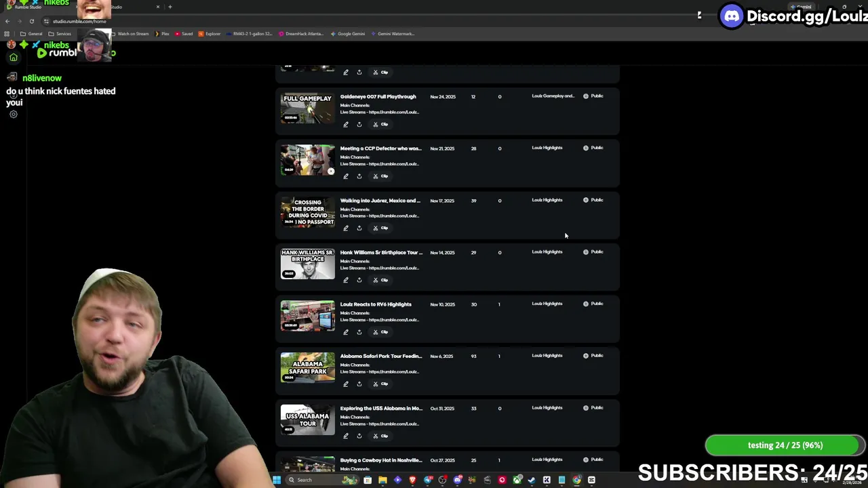Share the Hank Williams Sr Birthplace Tour video
This screenshot has height=488, width=868.
359,280
